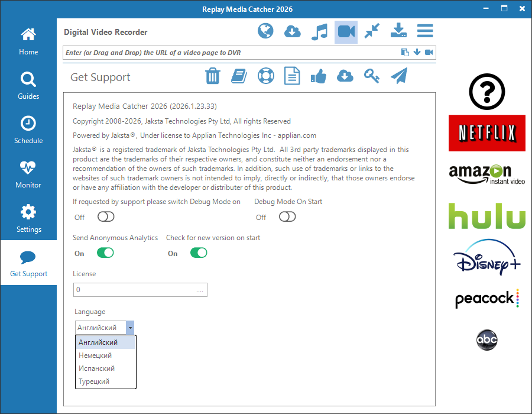Toggle Check for new version on start

pos(199,253)
